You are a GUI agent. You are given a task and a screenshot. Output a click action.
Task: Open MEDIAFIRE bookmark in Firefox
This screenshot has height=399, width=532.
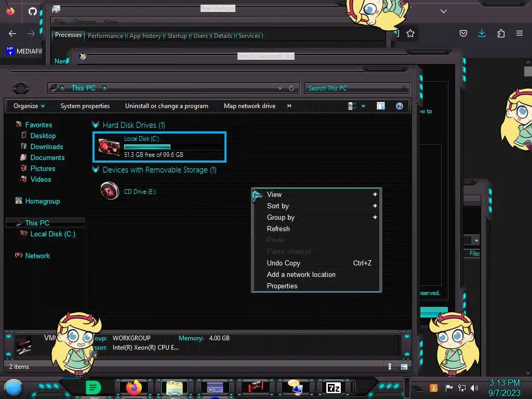click(24, 51)
